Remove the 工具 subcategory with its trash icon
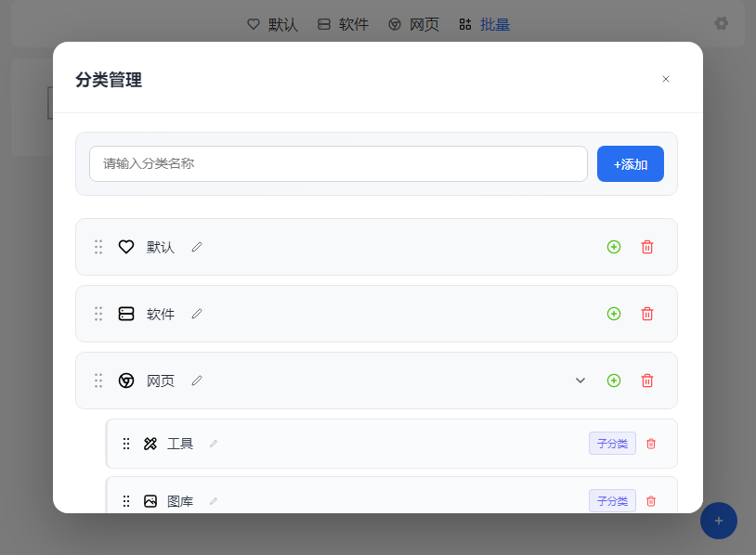Image resolution: width=756 pixels, height=555 pixels. (x=650, y=444)
